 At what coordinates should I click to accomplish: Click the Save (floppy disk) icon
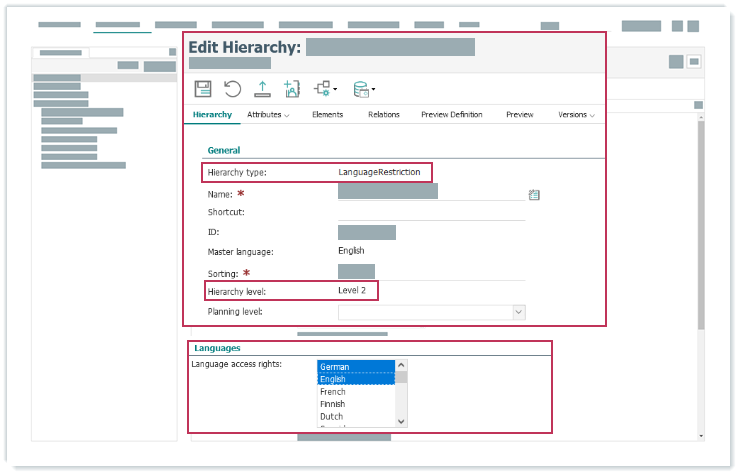tap(202, 89)
